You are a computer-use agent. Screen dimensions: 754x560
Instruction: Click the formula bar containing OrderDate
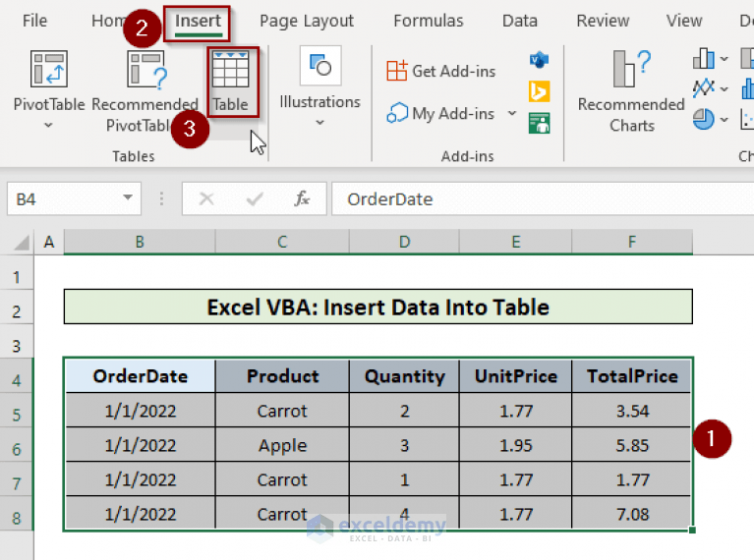point(543,198)
